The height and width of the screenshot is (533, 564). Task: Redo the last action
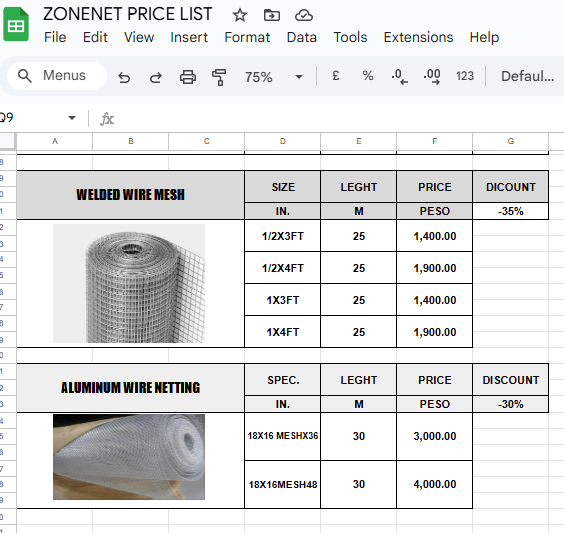(156, 77)
